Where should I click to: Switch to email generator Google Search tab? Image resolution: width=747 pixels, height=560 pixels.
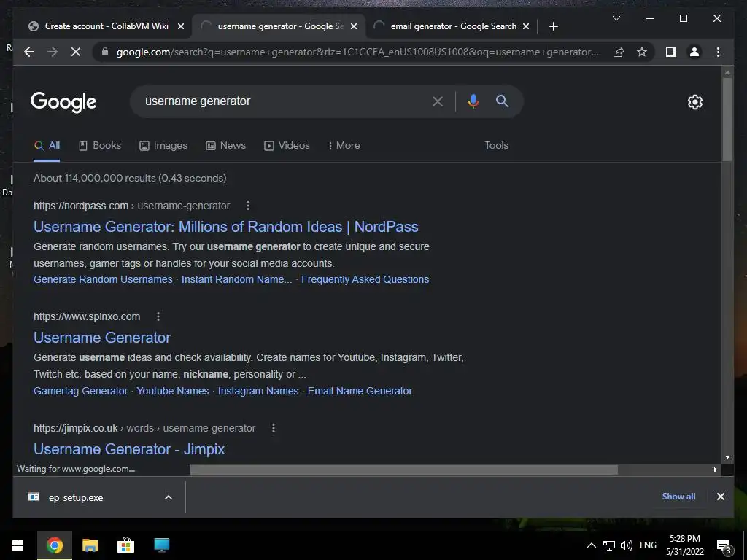[x=452, y=26]
